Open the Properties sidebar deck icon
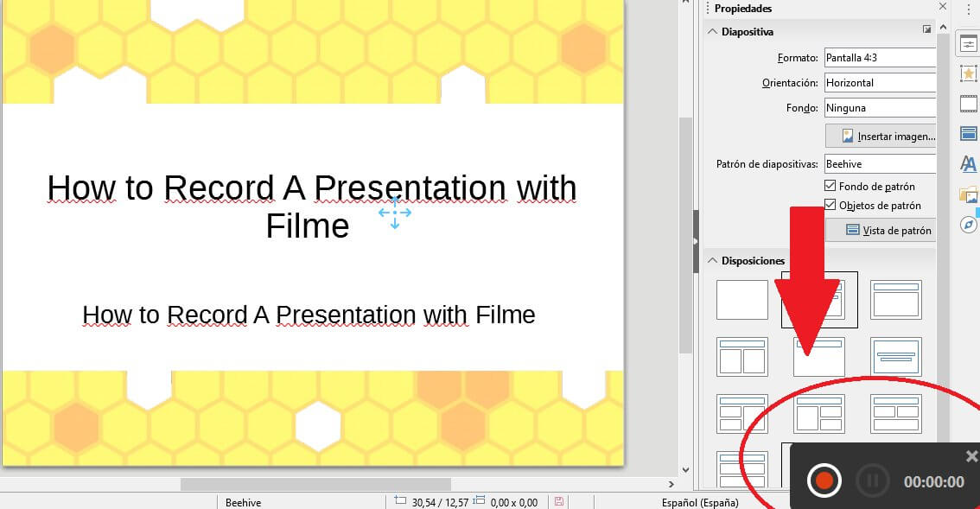Viewport: 980px width, 509px height. point(968,44)
